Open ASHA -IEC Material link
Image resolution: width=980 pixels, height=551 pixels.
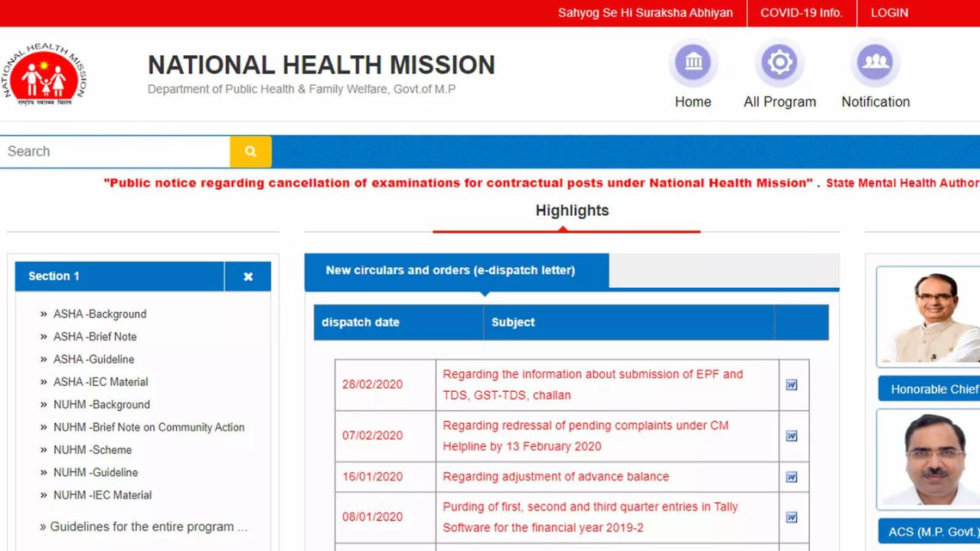[x=100, y=382]
